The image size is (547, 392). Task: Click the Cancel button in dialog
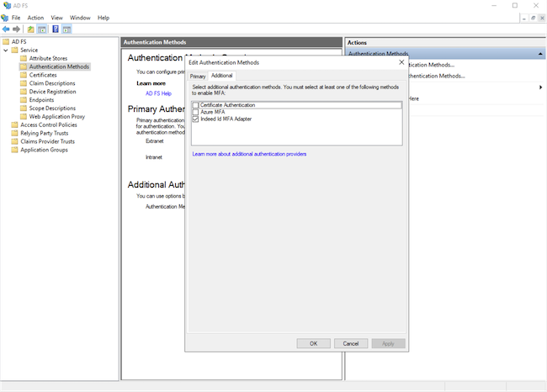coord(351,343)
